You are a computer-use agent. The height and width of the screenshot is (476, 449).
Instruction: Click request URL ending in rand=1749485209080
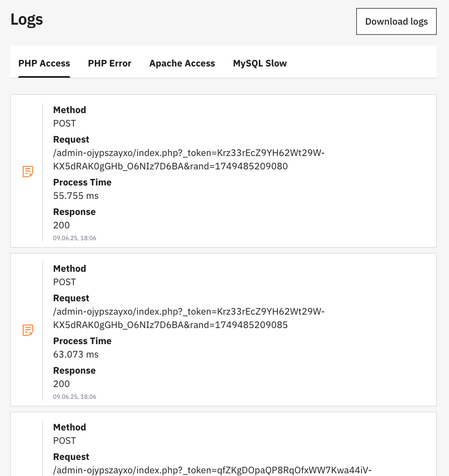click(x=189, y=160)
